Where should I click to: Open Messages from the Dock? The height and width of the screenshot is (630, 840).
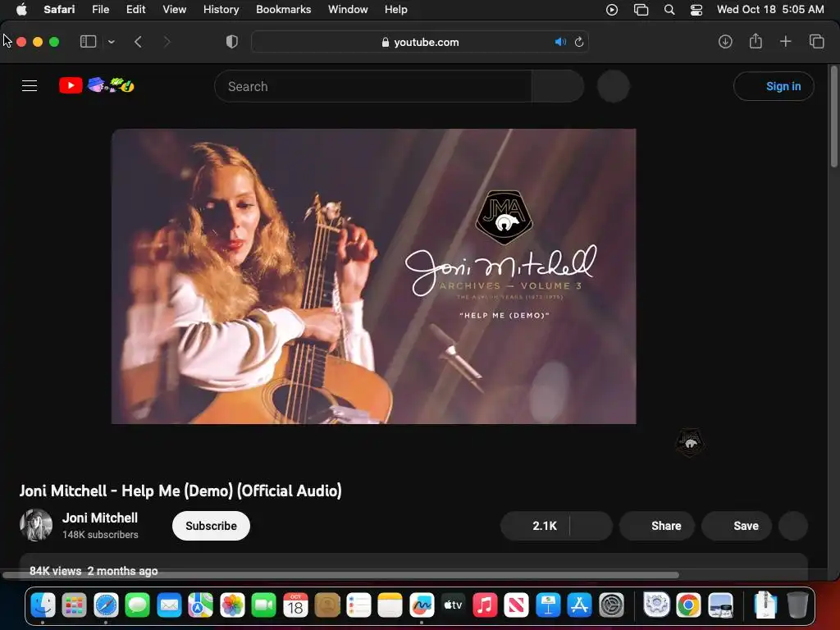(137, 605)
